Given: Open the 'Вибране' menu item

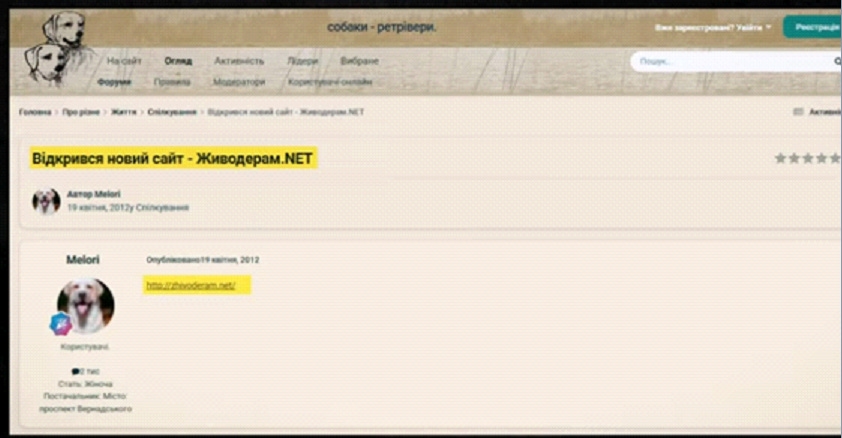Looking at the screenshot, I should [358, 61].
